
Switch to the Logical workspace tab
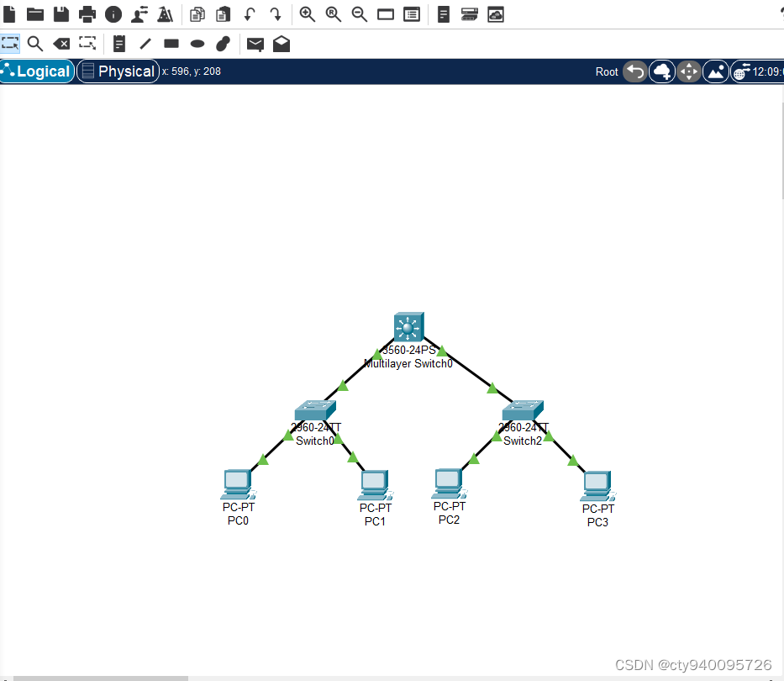[x=38, y=71]
